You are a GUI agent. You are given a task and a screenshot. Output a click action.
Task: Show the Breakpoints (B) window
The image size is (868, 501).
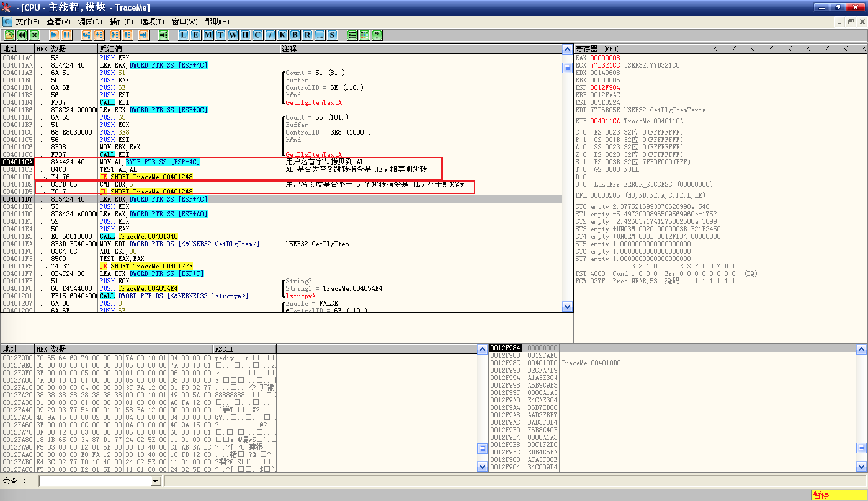295,35
